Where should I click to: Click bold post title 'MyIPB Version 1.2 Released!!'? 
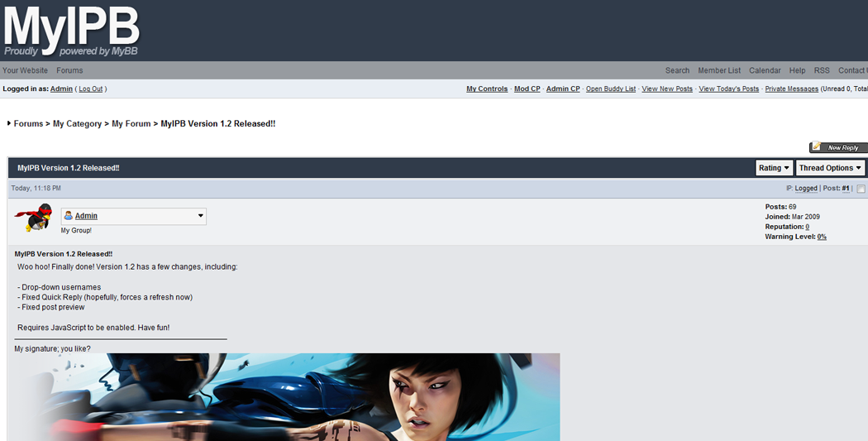(x=64, y=254)
